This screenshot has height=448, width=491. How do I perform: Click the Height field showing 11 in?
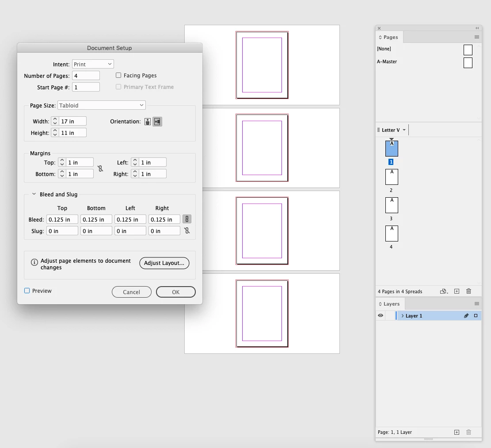[72, 133]
